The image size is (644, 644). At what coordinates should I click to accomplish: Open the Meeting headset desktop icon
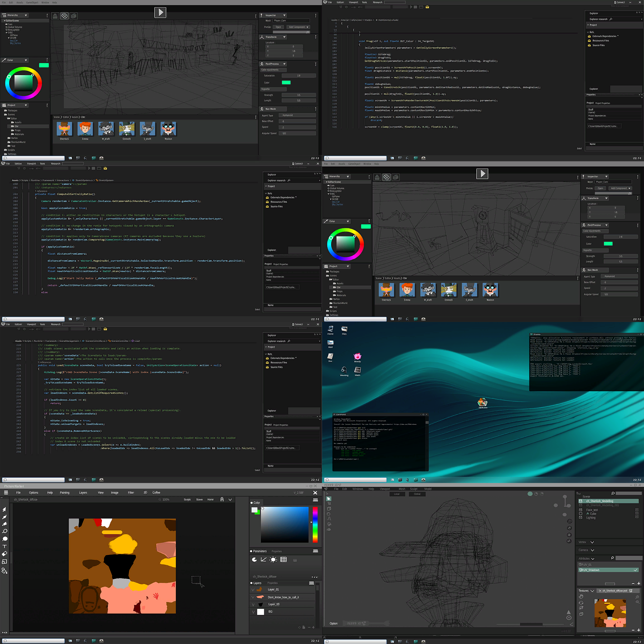coord(344,370)
